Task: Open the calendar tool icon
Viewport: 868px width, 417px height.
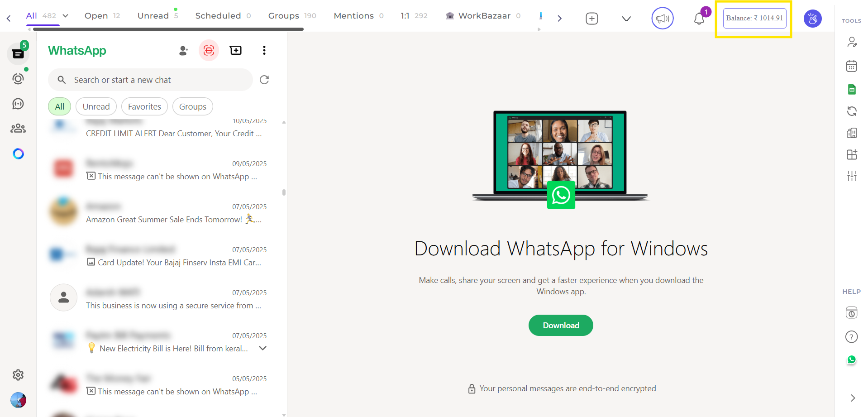Action: coord(852,66)
